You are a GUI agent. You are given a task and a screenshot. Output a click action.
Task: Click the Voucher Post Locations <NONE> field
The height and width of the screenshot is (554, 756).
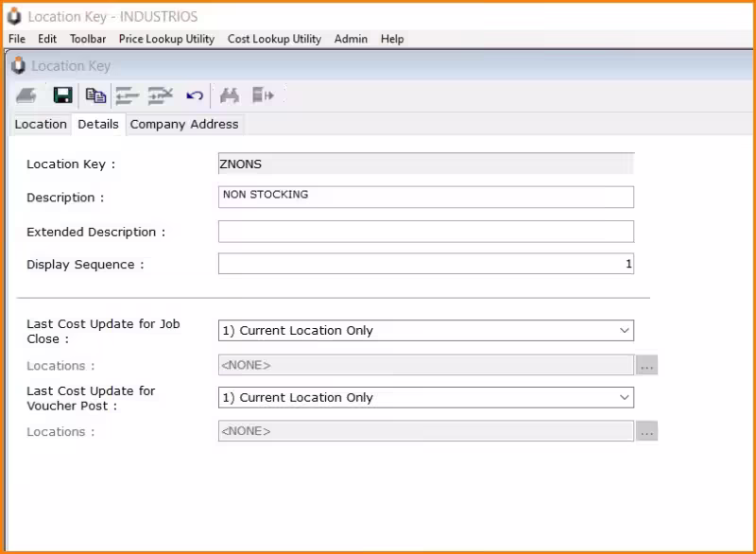coord(426,431)
